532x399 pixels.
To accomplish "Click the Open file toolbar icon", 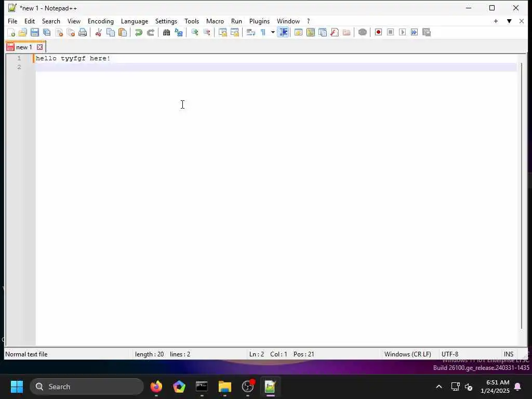I will pyautogui.click(x=23, y=32).
